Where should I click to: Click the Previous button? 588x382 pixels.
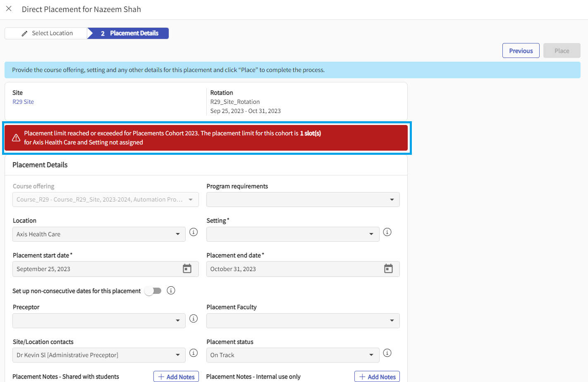521,51
